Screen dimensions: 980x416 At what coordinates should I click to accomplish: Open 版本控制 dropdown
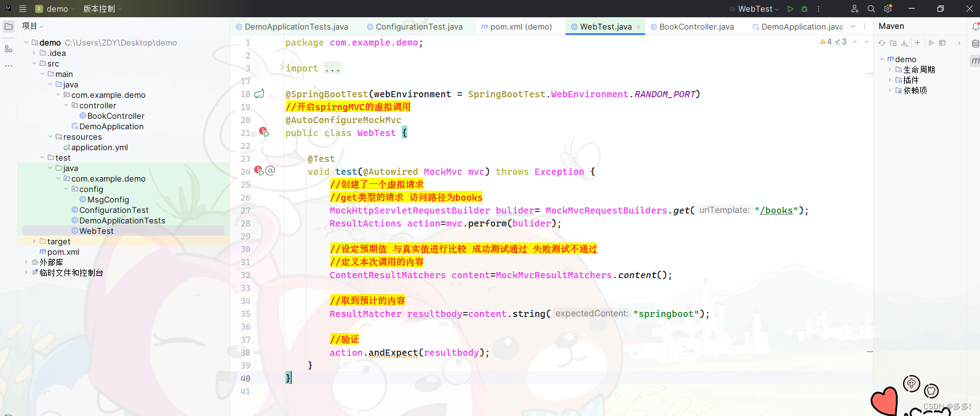[x=103, y=9]
